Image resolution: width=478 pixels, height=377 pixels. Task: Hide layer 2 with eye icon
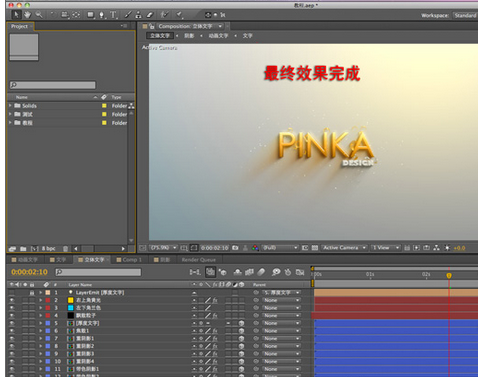[x=12, y=300]
